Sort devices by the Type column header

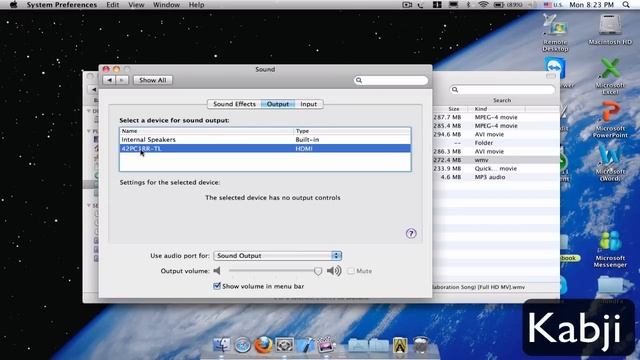click(352, 131)
